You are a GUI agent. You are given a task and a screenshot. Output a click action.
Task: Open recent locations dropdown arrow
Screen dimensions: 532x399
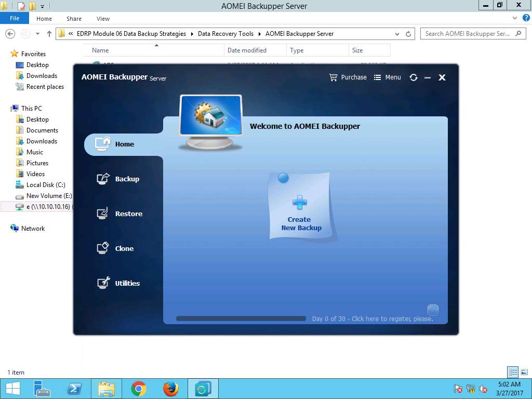[37, 34]
